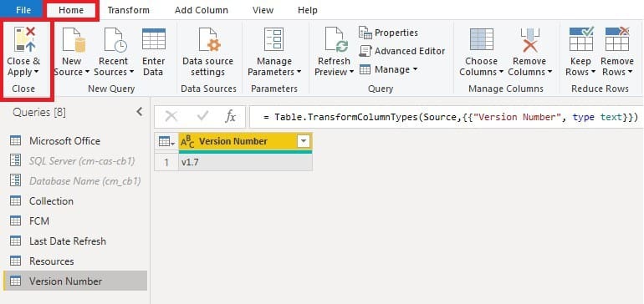Click the Remove Columns icon

click(529, 40)
